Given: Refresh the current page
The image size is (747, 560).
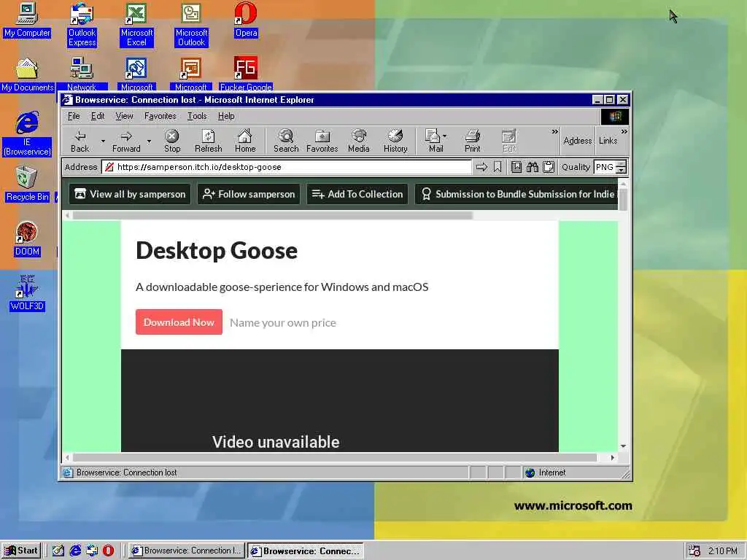Looking at the screenshot, I should click(x=208, y=141).
